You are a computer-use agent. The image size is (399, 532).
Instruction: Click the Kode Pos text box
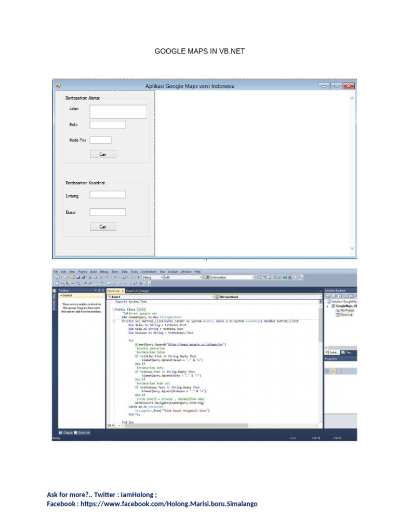100,140
